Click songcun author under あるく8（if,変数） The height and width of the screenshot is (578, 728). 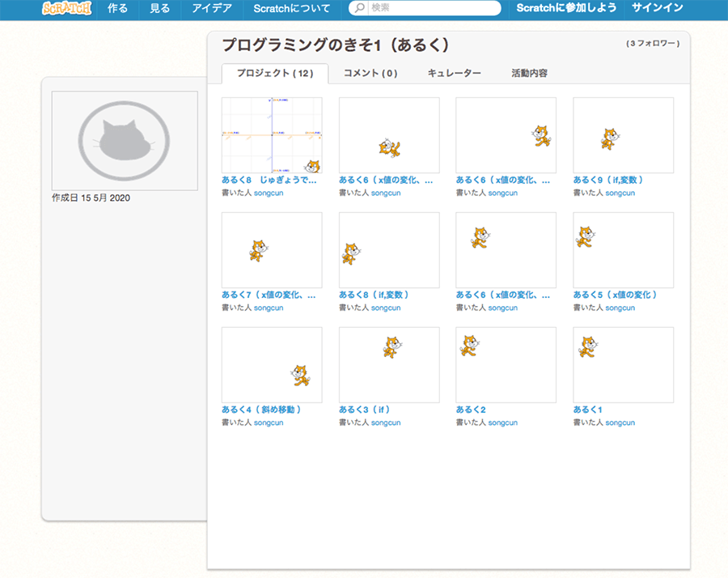coord(386,308)
